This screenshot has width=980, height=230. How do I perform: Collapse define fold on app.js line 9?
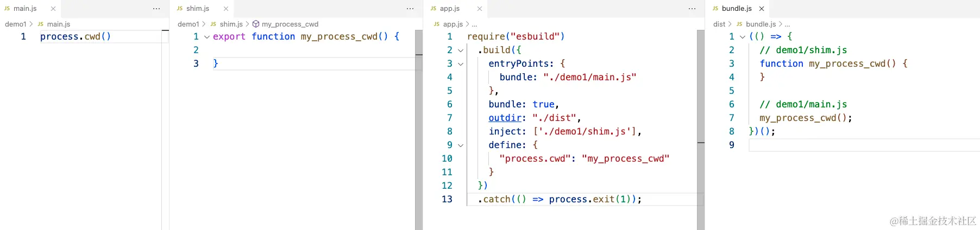pos(461,145)
